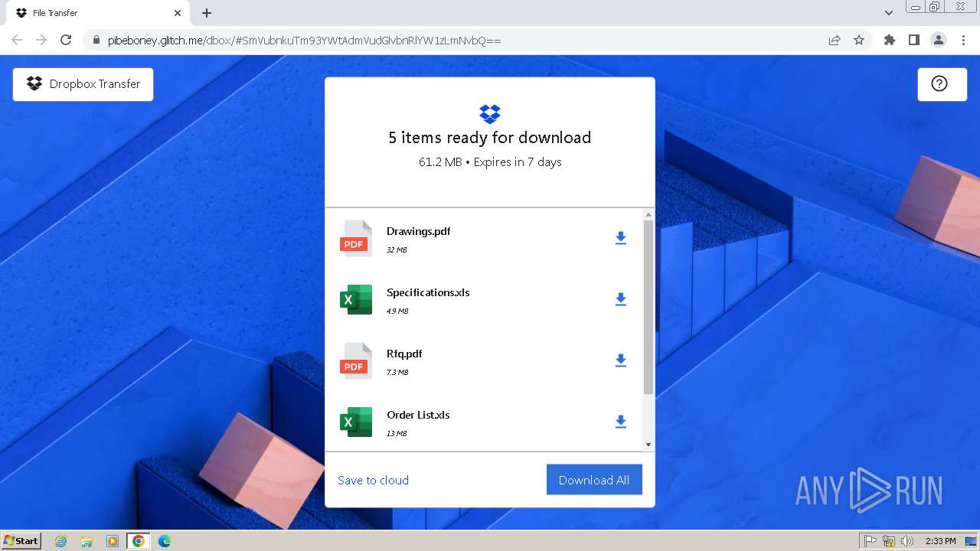Click the taskbar clock showing 2:33 PM
Screen dimensions: 980x551
(940, 541)
